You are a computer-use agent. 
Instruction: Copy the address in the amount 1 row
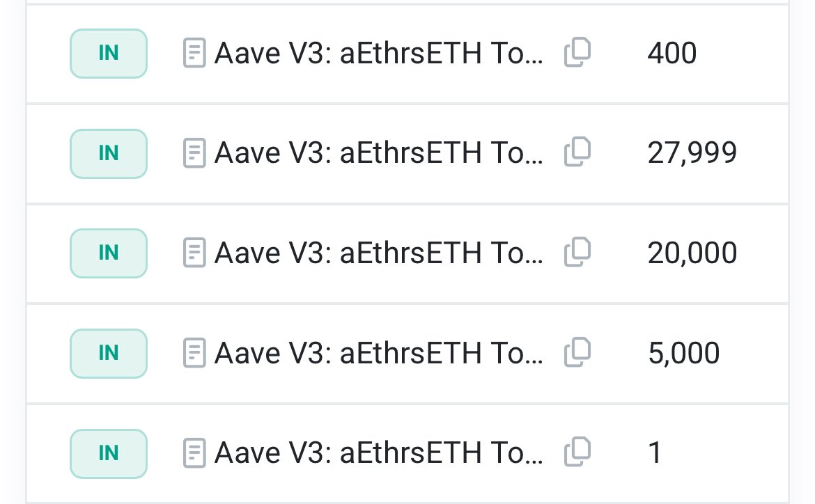coord(577,452)
